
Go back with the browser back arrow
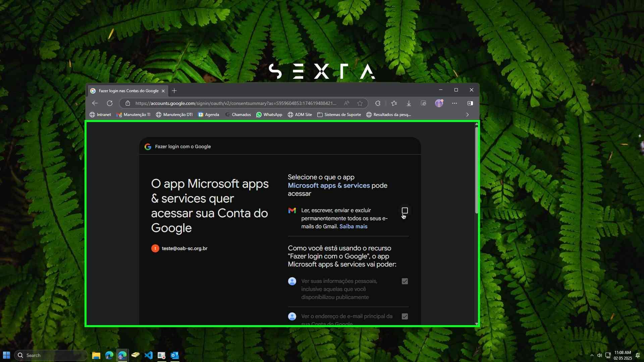click(95, 103)
